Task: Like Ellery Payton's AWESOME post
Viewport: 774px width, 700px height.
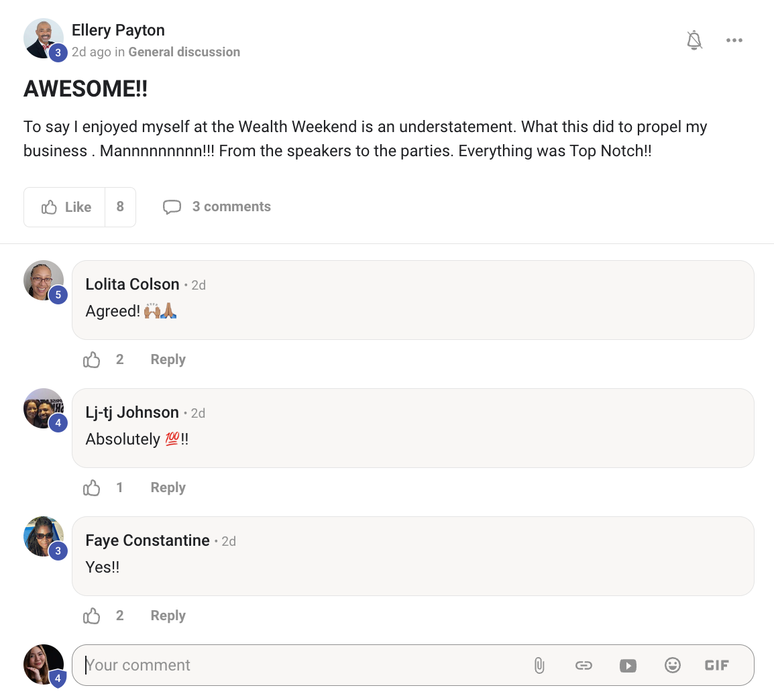Action: pos(66,207)
